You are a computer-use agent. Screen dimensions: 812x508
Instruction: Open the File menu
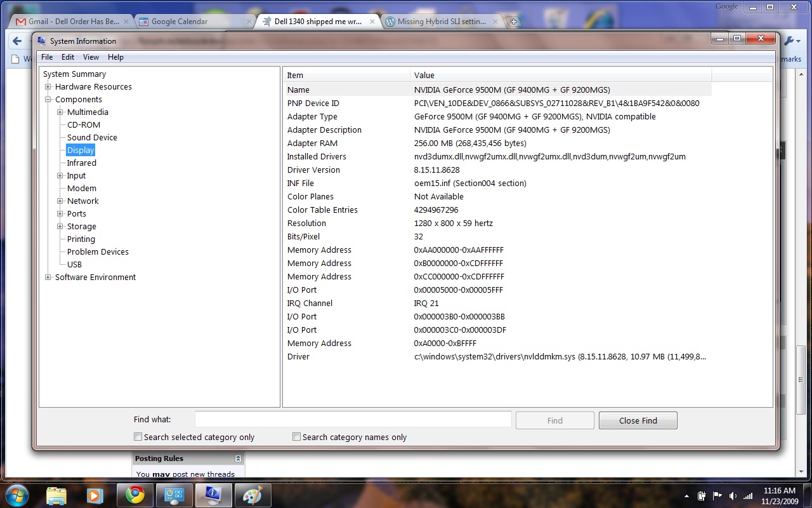click(47, 57)
